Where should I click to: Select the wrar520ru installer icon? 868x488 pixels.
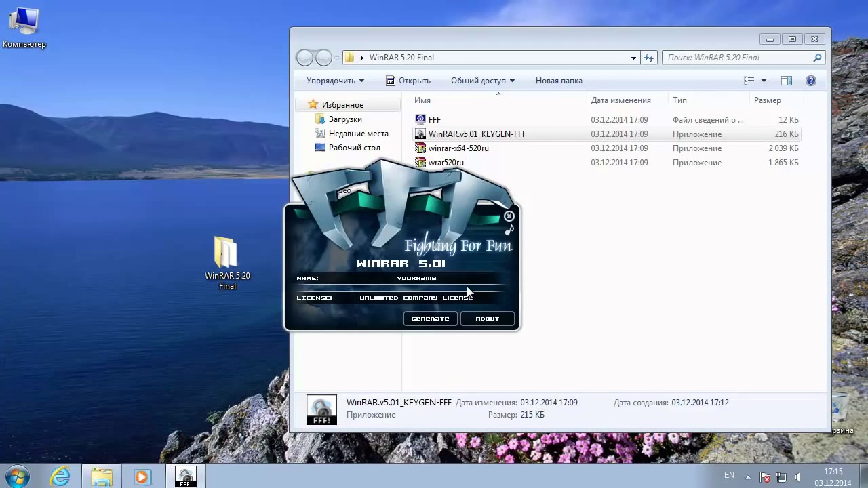(420, 163)
